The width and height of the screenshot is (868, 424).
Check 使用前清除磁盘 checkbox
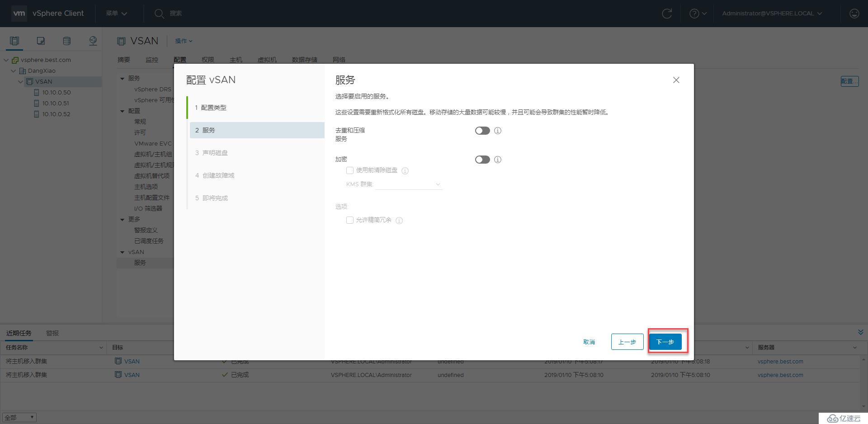click(349, 170)
